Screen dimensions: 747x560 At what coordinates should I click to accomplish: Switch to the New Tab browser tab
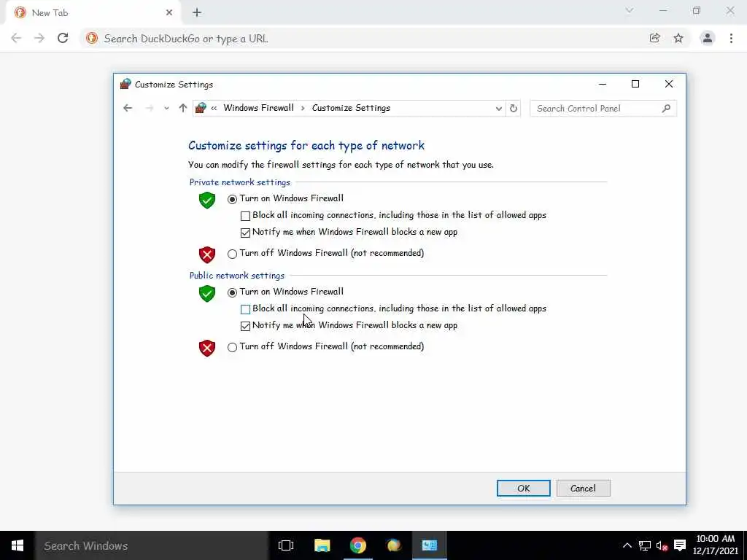click(x=93, y=13)
